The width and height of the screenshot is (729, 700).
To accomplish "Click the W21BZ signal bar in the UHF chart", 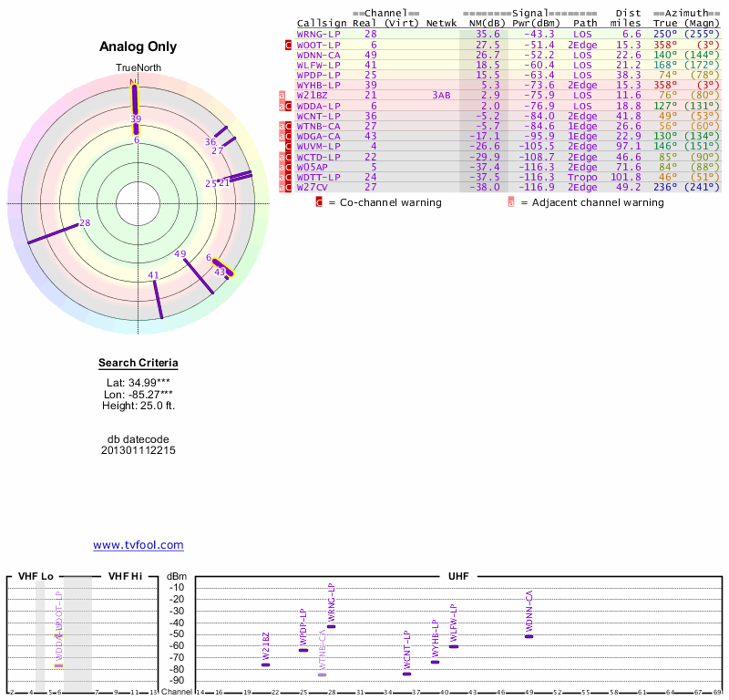I will coord(265,664).
